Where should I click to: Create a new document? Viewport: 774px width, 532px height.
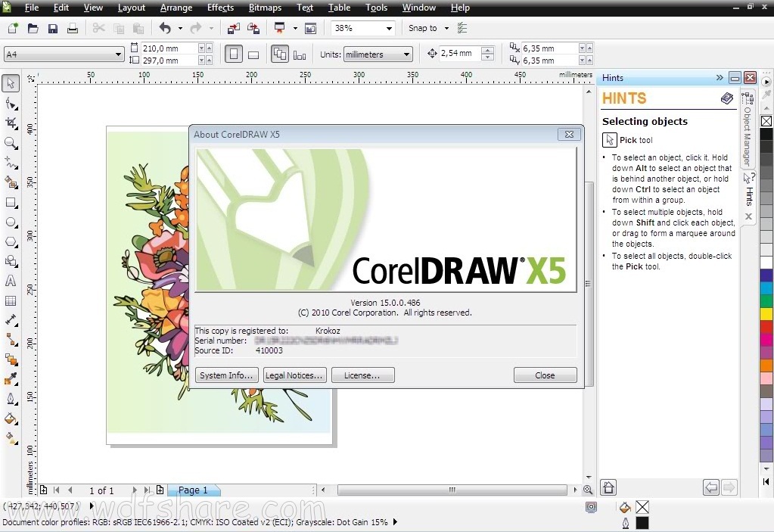pos(14,28)
